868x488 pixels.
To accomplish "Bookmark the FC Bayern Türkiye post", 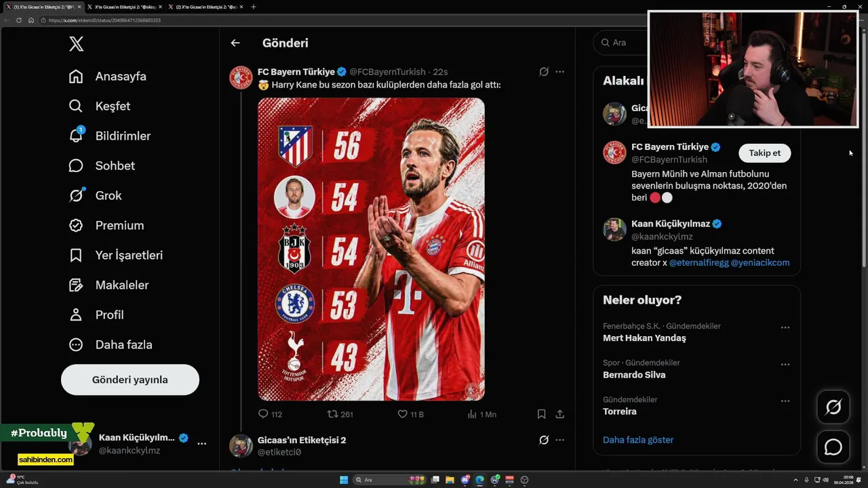I will pos(541,414).
